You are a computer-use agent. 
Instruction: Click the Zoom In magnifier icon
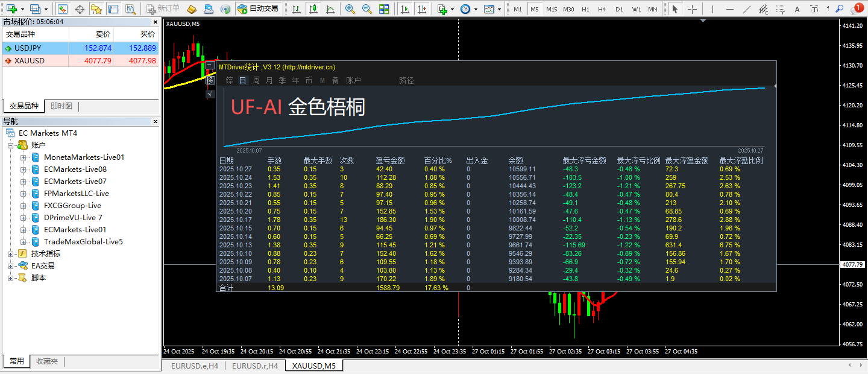(350, 9)
